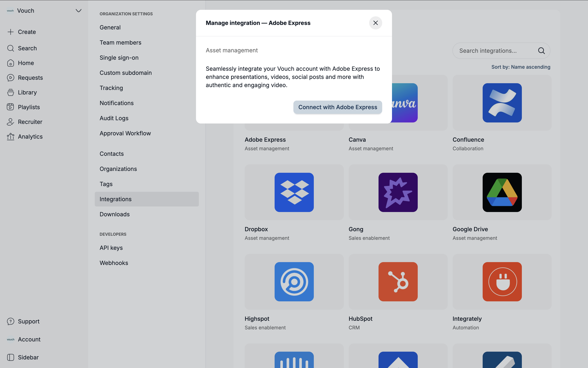
Task: Open the Confluence integration logo
Action: pyautogui.click(x=502, y=103)
